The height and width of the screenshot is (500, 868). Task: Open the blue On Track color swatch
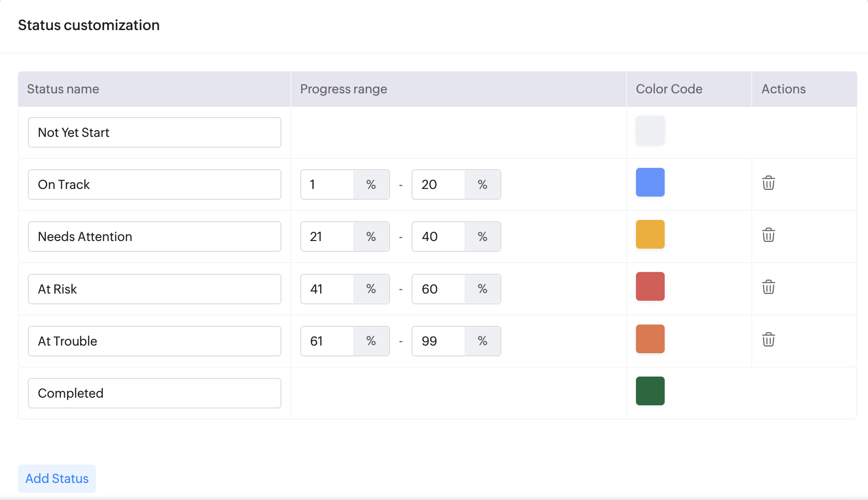(x=650, y=182)
